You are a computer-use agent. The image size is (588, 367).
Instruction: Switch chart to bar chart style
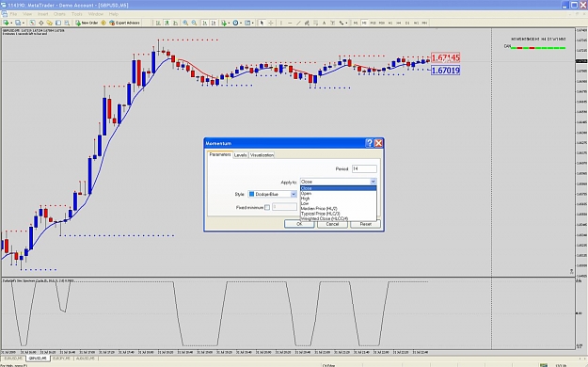(x=158, y=23)
